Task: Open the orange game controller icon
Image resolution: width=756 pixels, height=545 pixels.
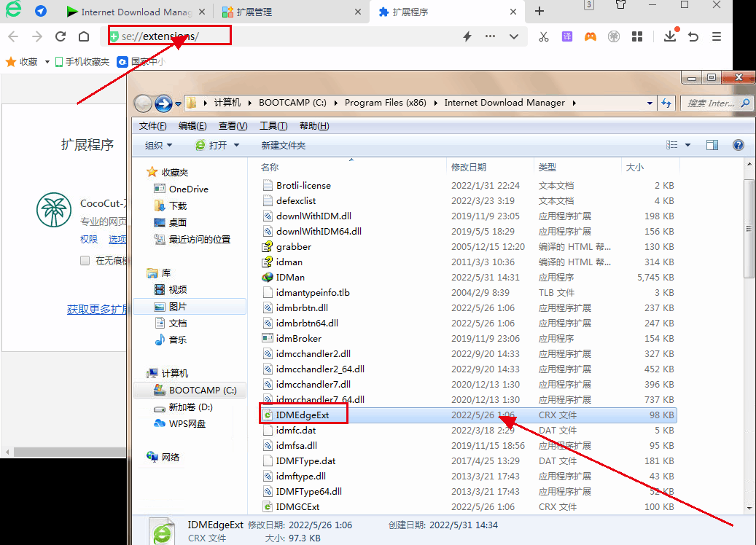Action: click(x=590, y=36)
